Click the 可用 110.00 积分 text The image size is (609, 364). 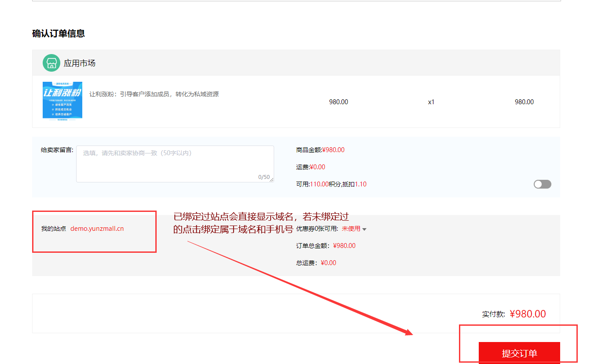click(326, 184)
